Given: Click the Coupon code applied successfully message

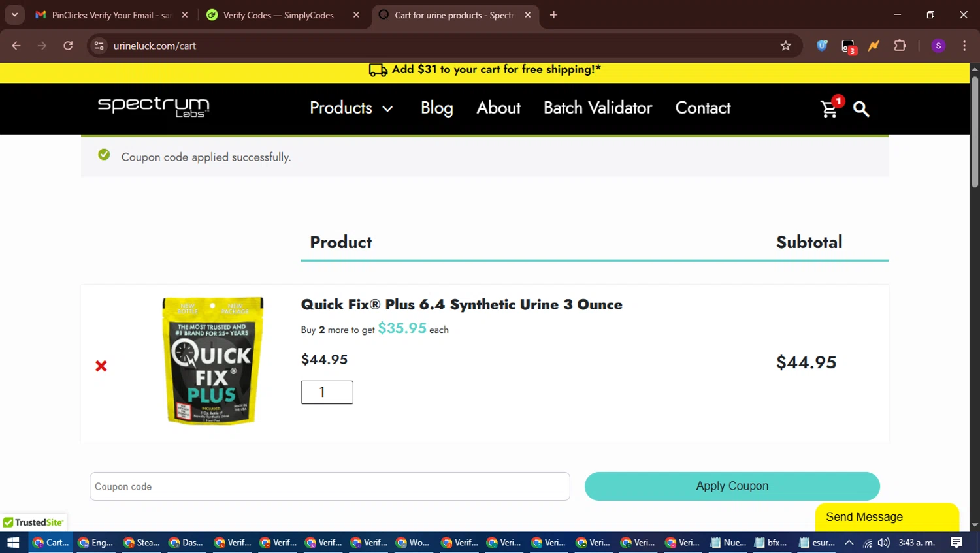Looking at the screenshot, I should point(206,157).
